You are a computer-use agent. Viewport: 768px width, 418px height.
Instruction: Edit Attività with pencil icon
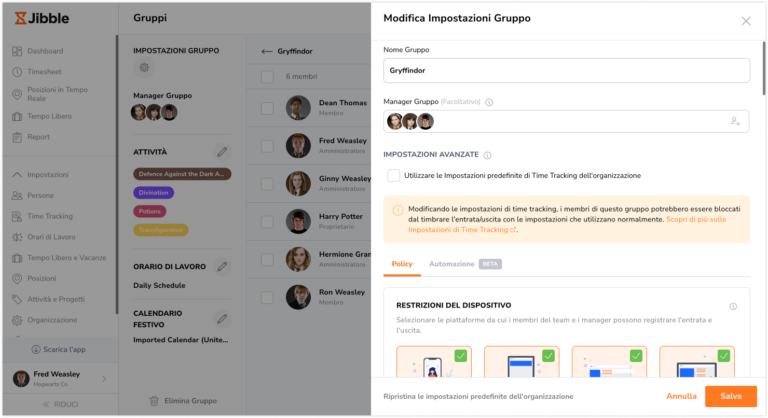click(222, 152)
